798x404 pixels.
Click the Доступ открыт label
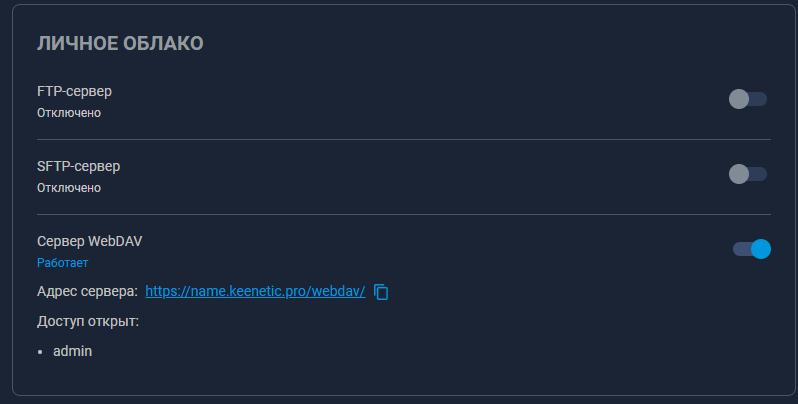[88, 322]
